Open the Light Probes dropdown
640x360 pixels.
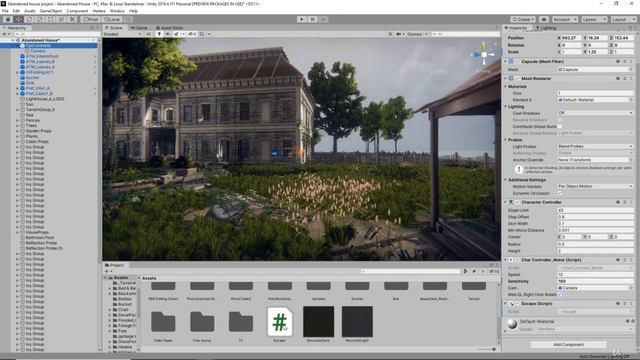coord(596,146)
